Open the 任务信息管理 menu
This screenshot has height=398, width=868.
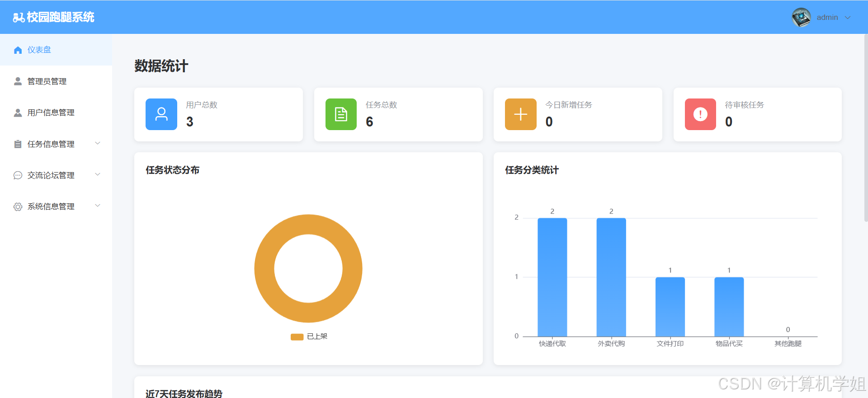[x=56, y=144]
